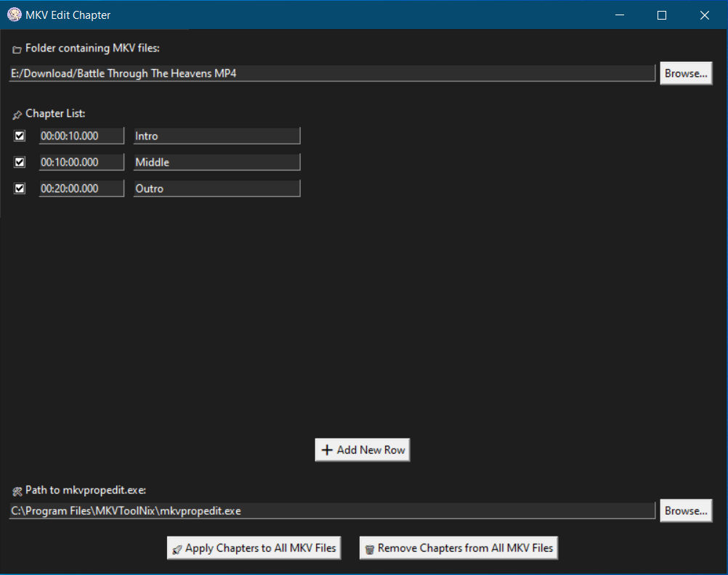
Task: Click the MKV Edit Chapter app icon
Action: point(14,15)
